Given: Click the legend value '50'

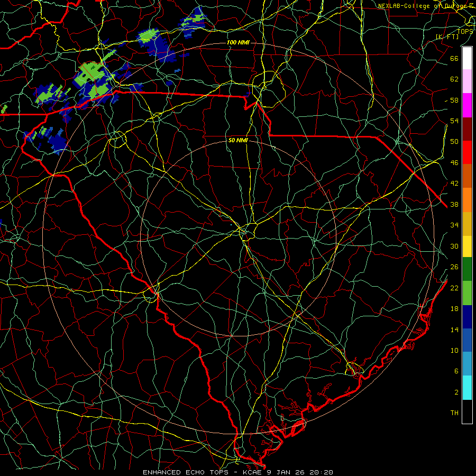Looking at the screenshot, I should click(454, 142).
